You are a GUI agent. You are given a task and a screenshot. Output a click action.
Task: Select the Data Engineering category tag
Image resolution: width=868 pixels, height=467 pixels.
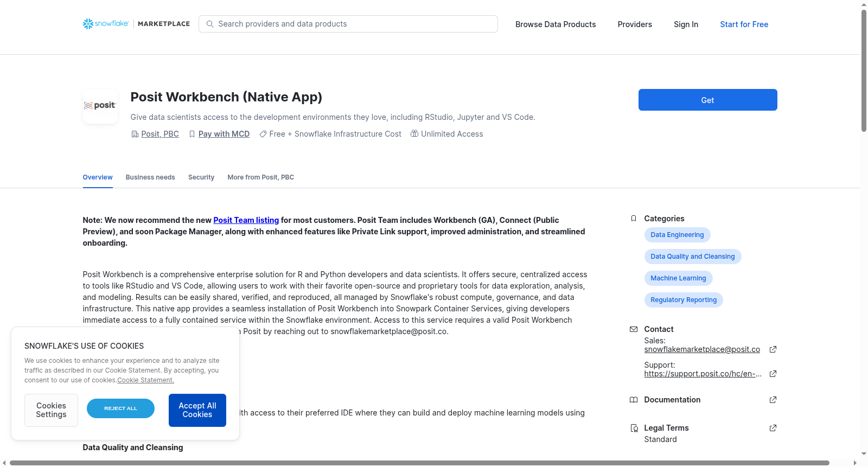coord(677,235)
